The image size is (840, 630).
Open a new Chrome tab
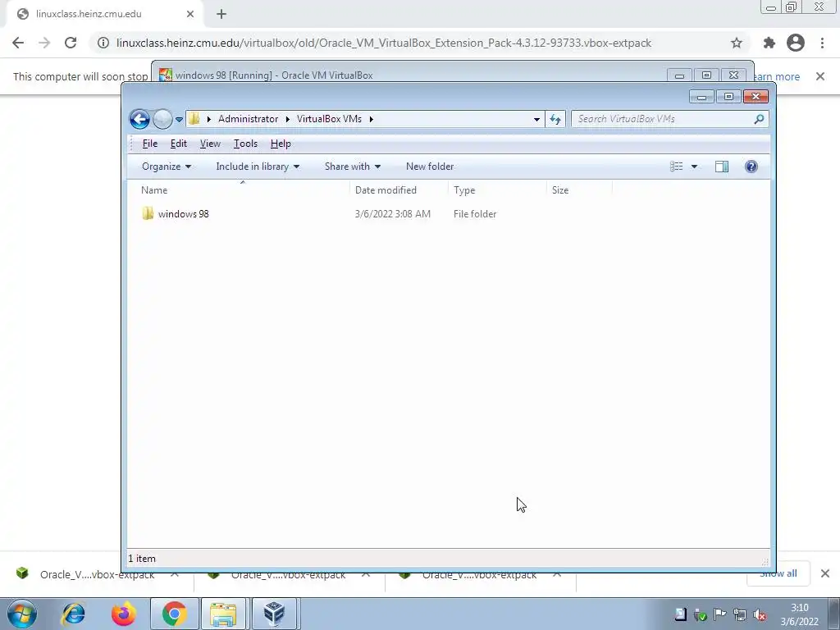[x=221, y=14]
